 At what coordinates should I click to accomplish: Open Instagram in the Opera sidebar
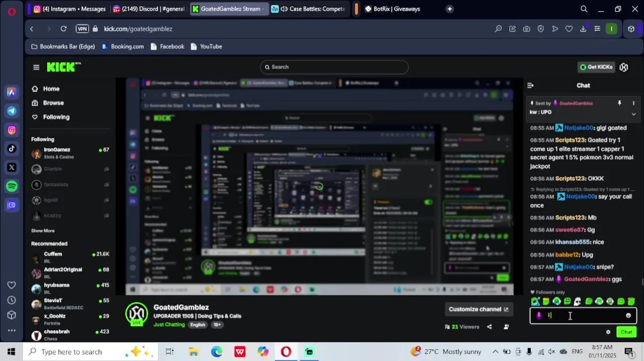pyautogui.click(x=12, y=130)
